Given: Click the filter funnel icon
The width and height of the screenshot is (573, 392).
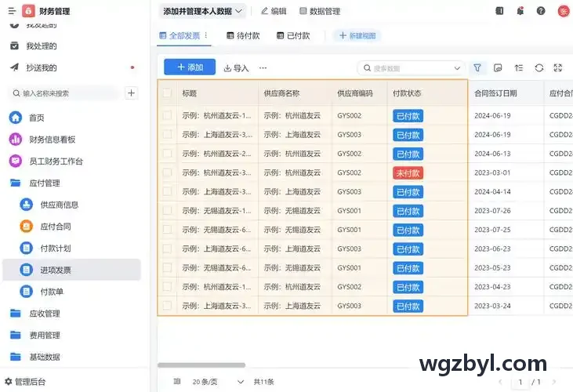Looking at the screenshot, I should pyautogui.click(x=477, y=68).
